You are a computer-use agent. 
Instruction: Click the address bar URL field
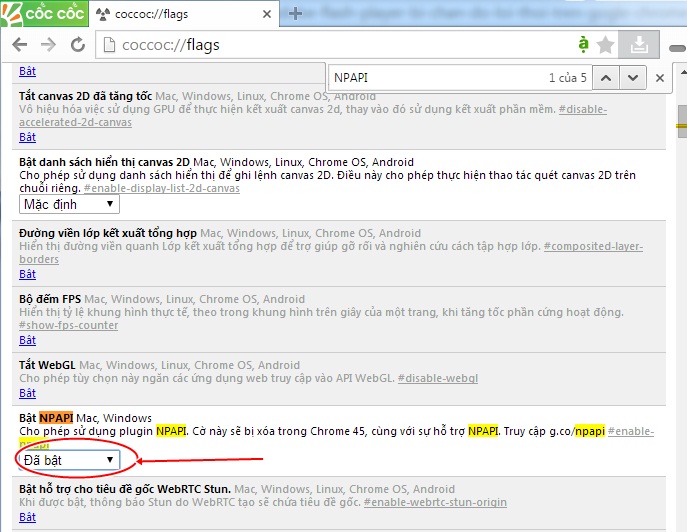pos(333,45)
